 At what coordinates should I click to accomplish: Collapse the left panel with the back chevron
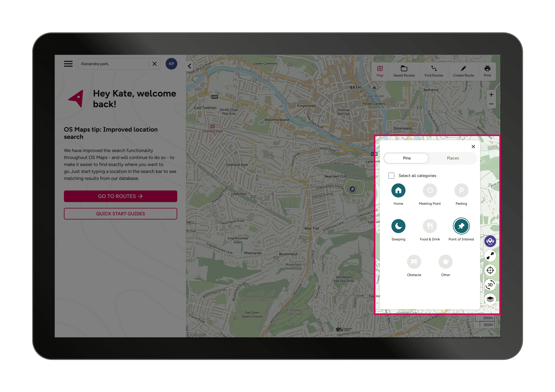coord(189,66)
